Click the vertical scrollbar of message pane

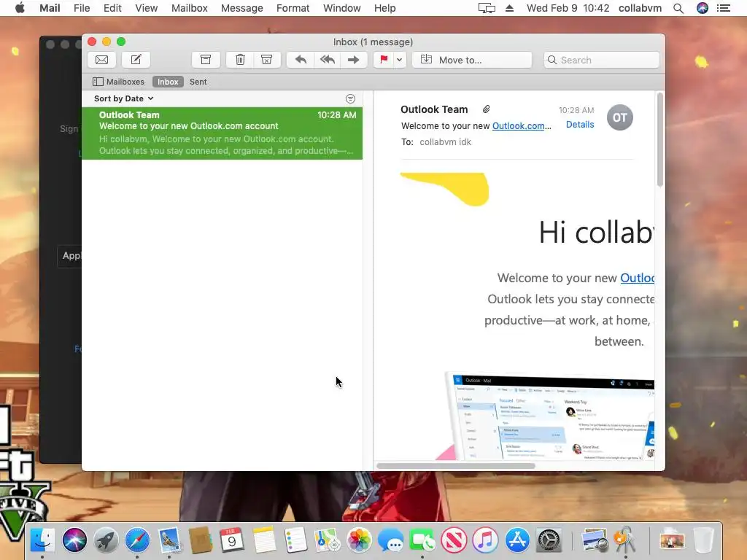(659, 139)
